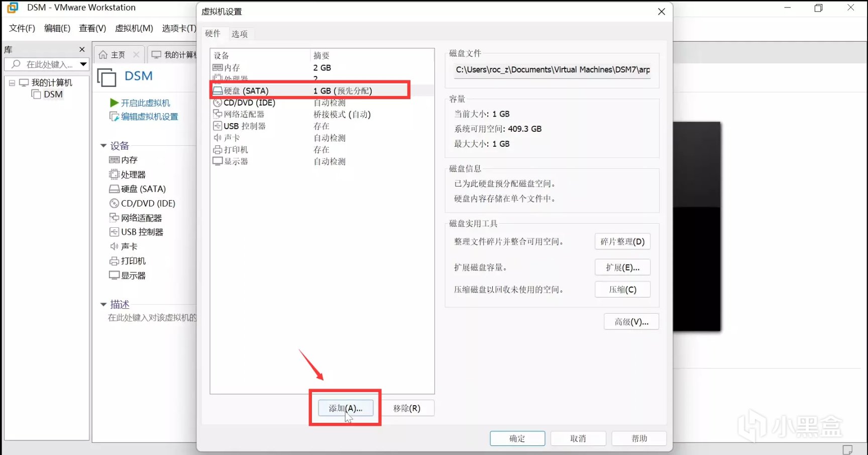Click the 打印机 printer icon in left panel
This screenshot has width=868, height=455.
114,261
